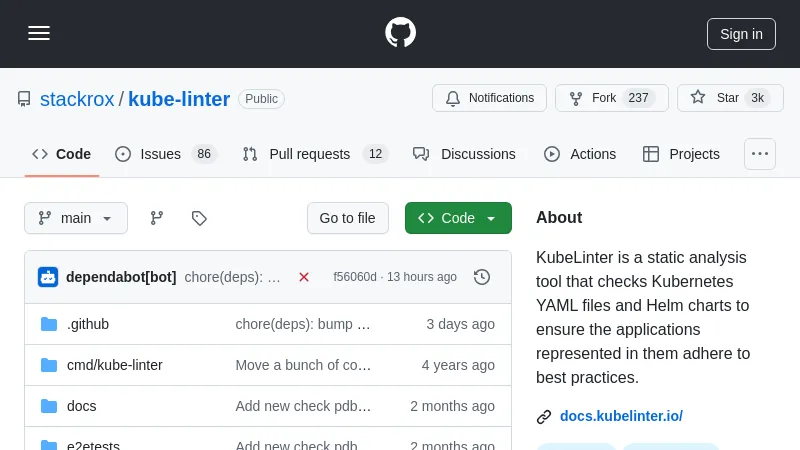
Task: Open the .github folder
Action: tap(88, 324)
